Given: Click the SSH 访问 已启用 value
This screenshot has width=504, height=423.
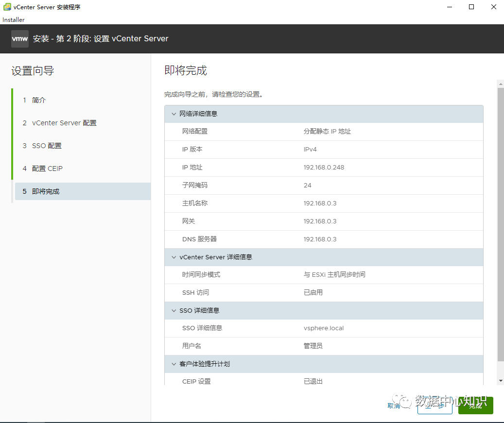Looking at the screenshot, I should [x=313, y=292].
